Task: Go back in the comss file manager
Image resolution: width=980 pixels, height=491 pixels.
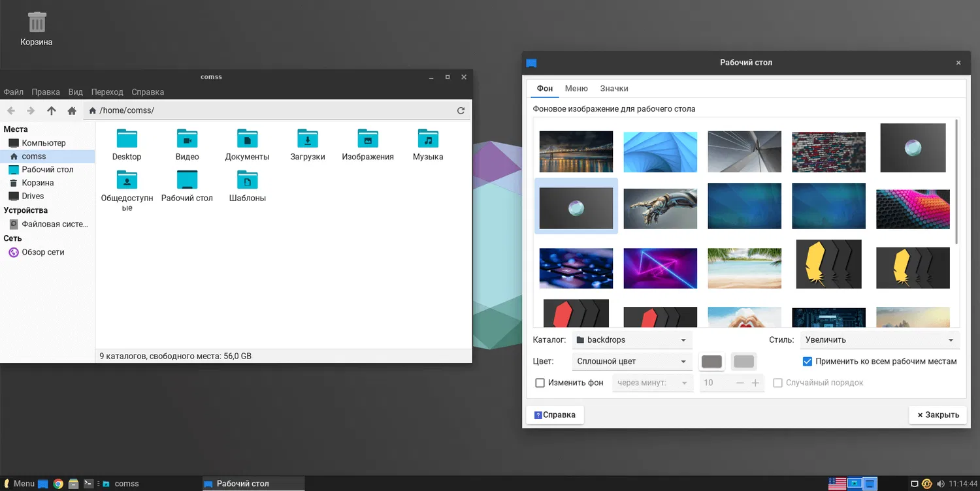Action: tap(11, 111)
